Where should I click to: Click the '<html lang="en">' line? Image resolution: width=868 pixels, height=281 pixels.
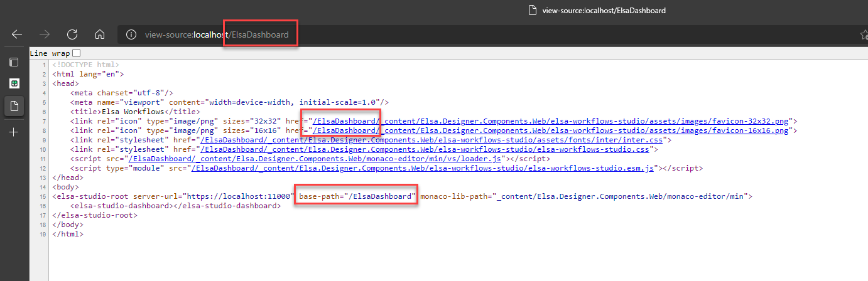[88, 74]
